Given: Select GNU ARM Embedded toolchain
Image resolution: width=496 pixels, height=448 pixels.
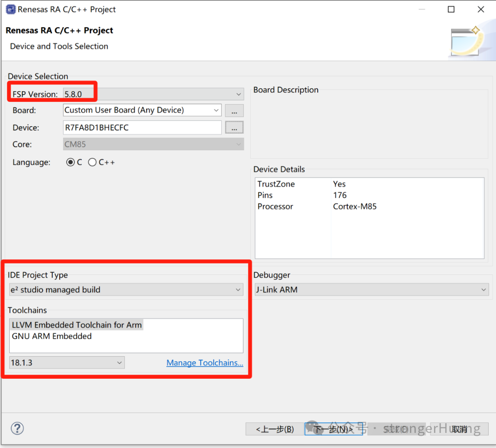Looking at the screenshot, I should point(52,336).
